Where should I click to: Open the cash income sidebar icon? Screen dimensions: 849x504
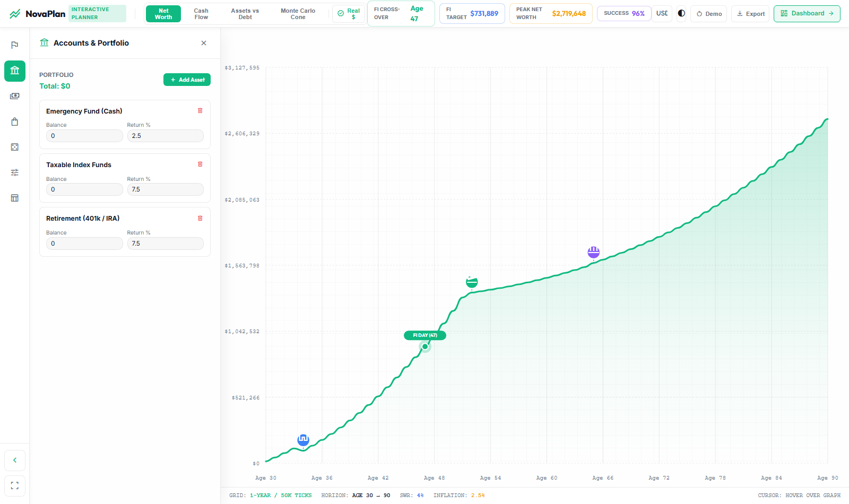click(x=15, y=96)
